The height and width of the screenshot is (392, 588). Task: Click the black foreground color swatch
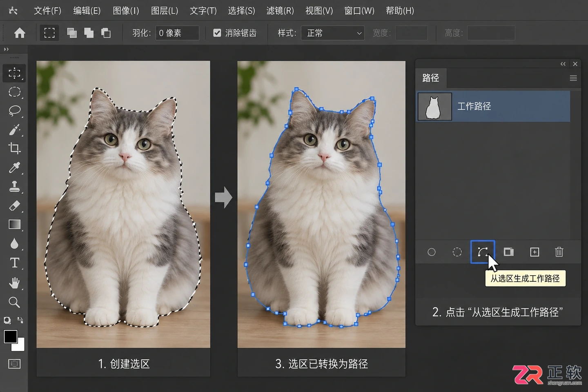10,337
